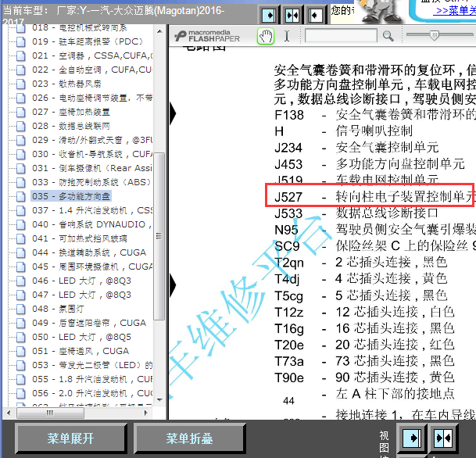Click tree scrollbar up arrow
The image size is (476, 458).
click(x=159, y=31)
